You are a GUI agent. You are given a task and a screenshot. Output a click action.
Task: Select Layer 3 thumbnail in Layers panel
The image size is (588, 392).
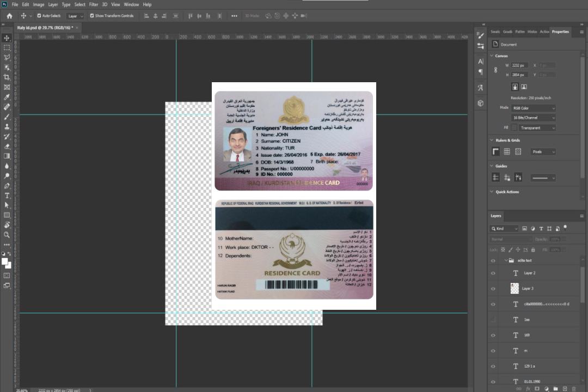pyautogui.click(x=514, y=288)
